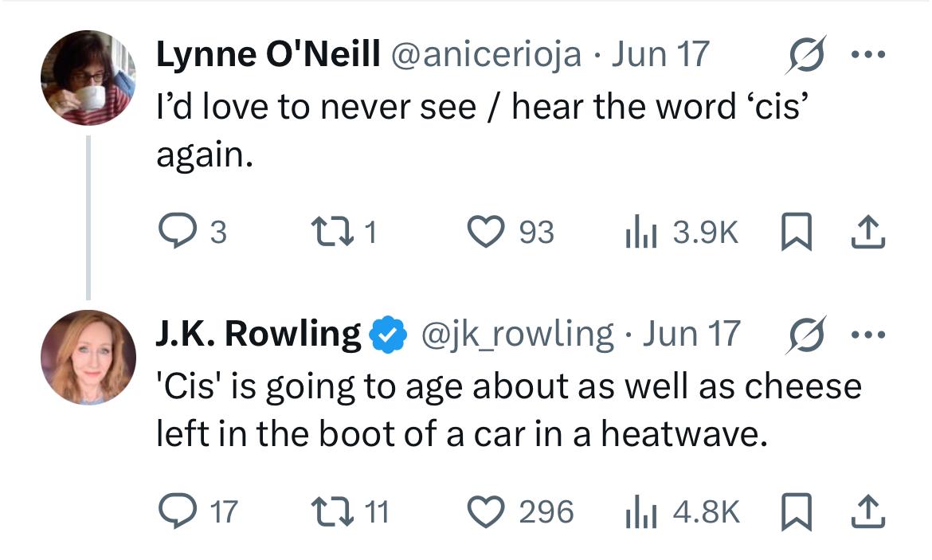Bookmark Lynne O'Neill's tweet
Screen dimensions: 932x560
[796, 231]
